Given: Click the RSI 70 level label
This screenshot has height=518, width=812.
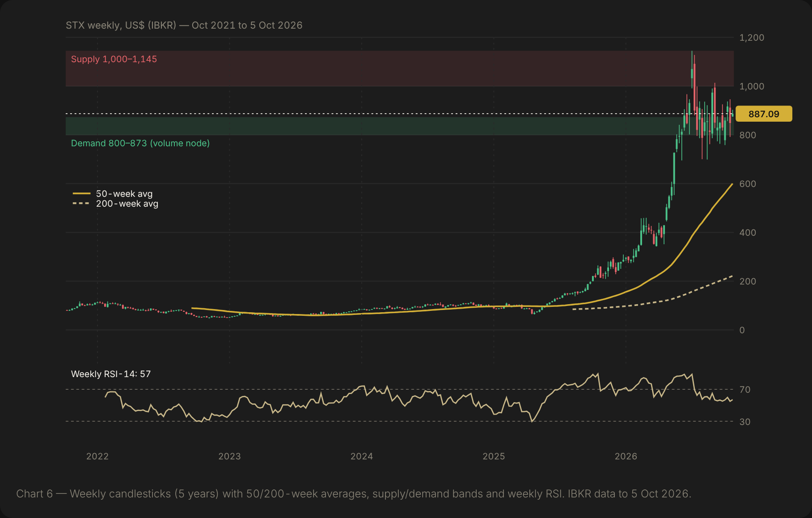Looking at the screenshot, I should (x=745, y=390).
